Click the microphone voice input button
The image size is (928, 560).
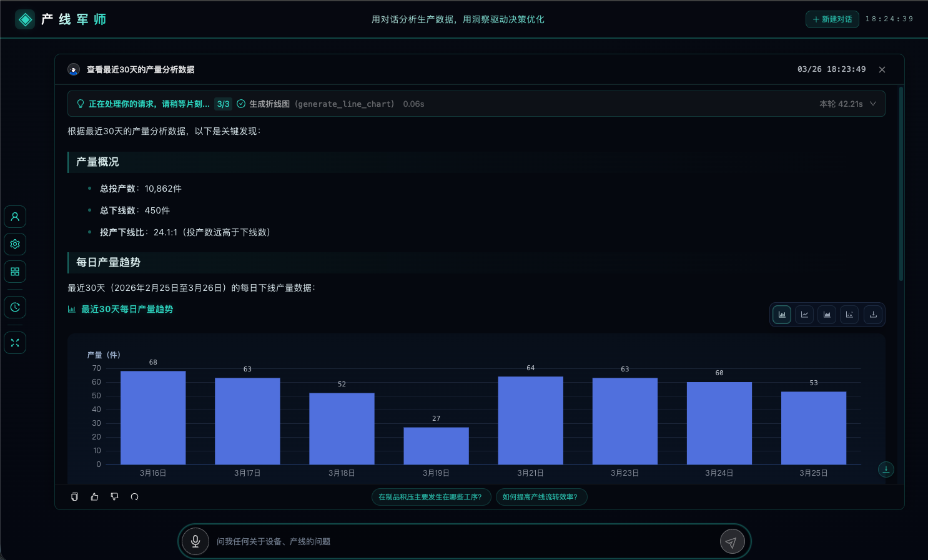[x=195, y=541]
